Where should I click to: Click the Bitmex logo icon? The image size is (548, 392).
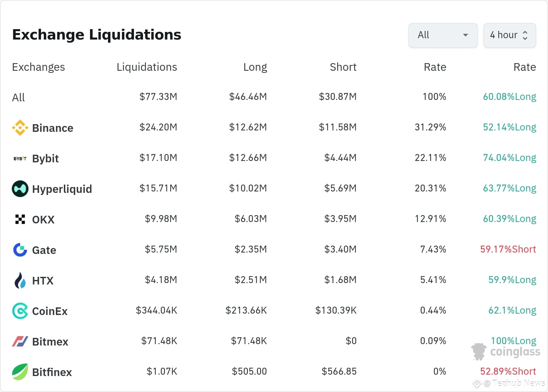(20, 341)
